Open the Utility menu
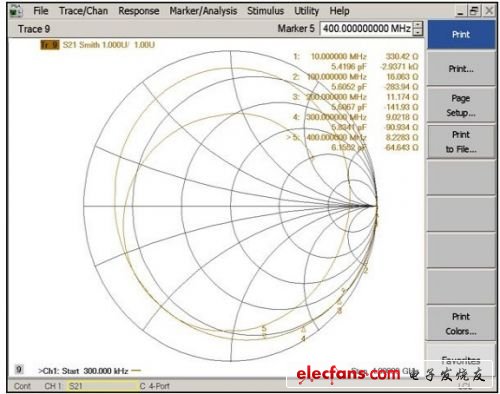Image resolution: width=500 pixels, height=394 pixels. 306,11
